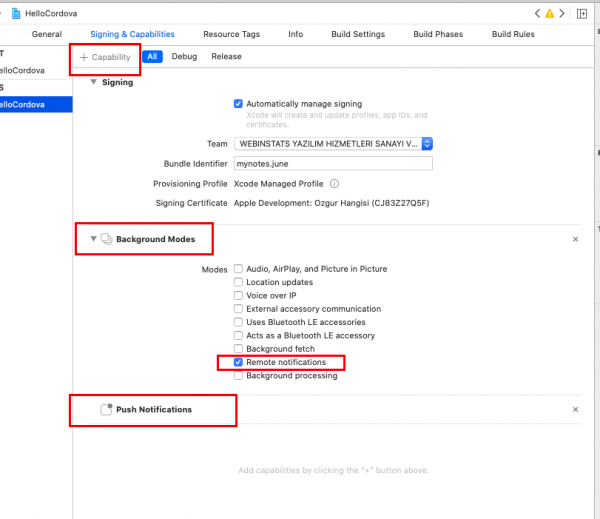600x519 pixels.
Task: Open the Team dropdown
Action: pyautogui.click(x=333, y=144)
